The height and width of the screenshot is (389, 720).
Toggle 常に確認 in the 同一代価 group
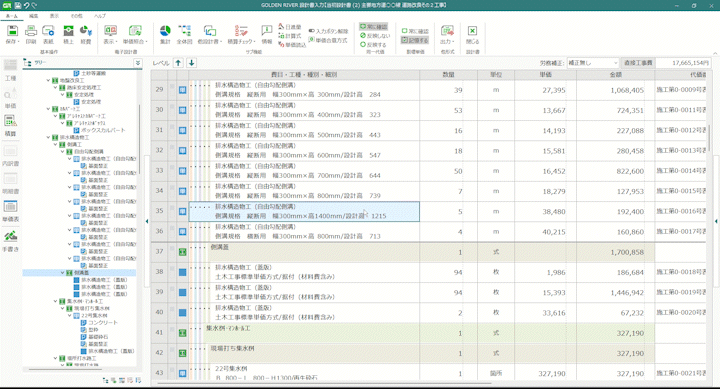[x=374, y=27]
